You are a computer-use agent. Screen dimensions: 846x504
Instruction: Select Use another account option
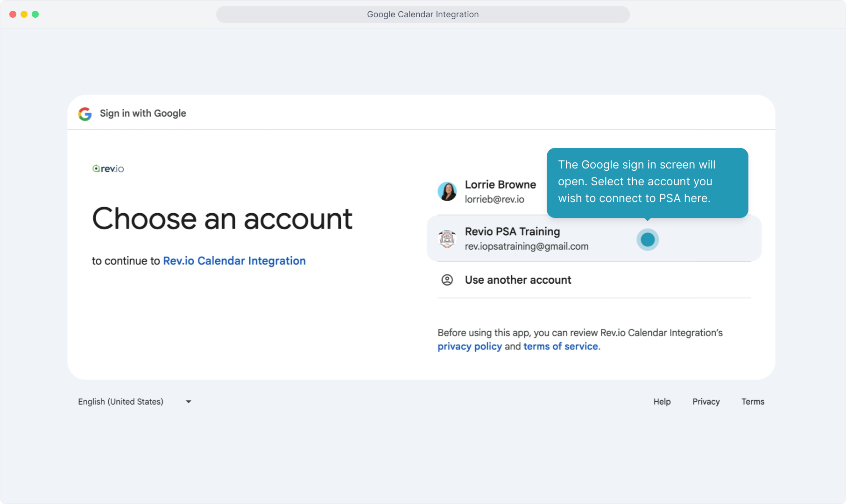[x=518, y=280]
